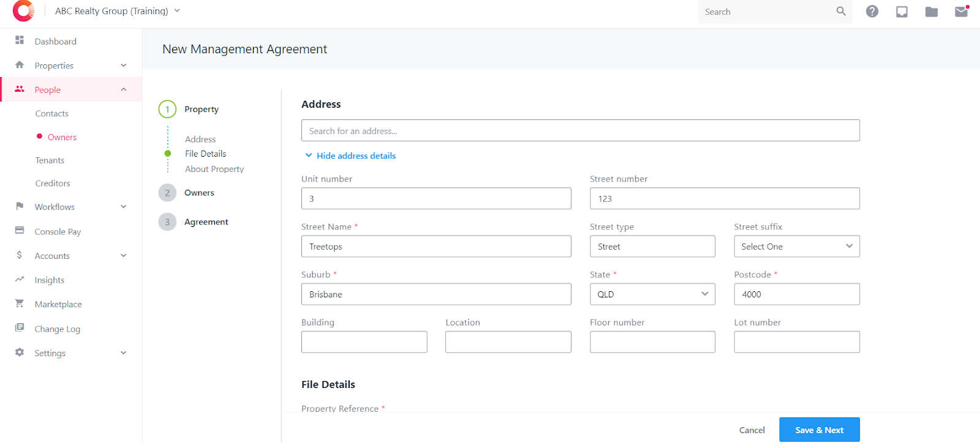Open the Street suffix Select One dropdown

point(797,247)
